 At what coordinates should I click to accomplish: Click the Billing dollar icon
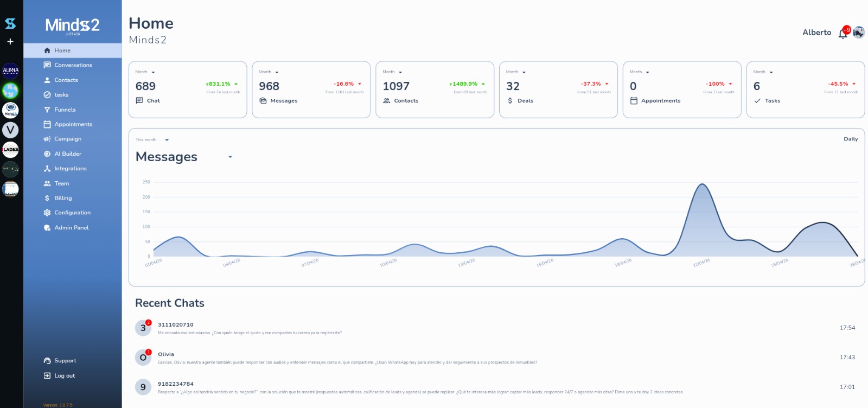[47, 198]
